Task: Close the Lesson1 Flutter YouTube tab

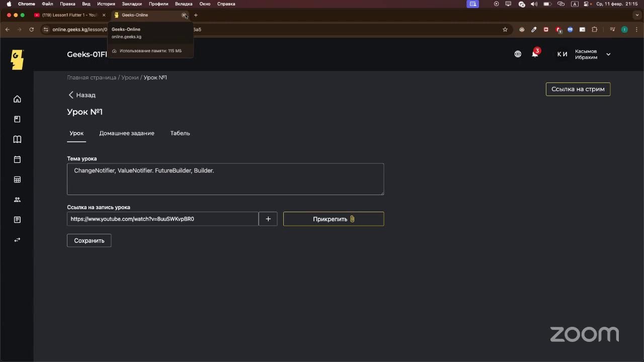Action: coord(104,15)
